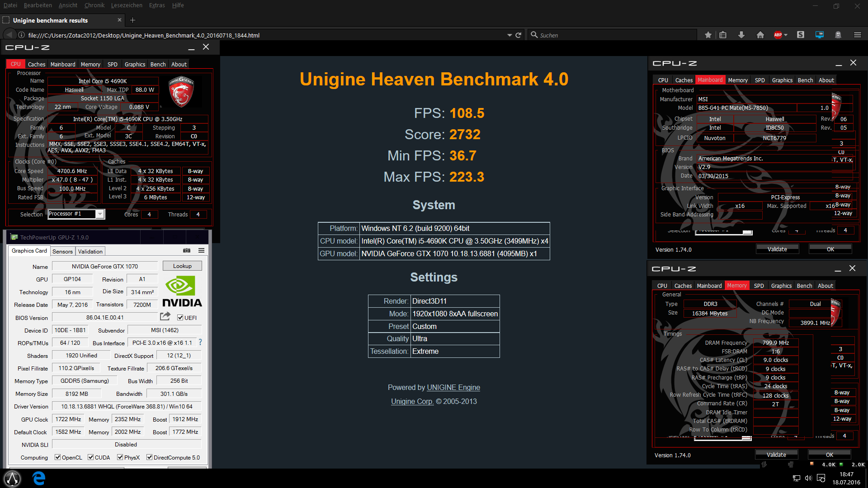868x488 pixels.
Task: Open the URL bar history dropdown arrow
Action: (x=509, y=35)
